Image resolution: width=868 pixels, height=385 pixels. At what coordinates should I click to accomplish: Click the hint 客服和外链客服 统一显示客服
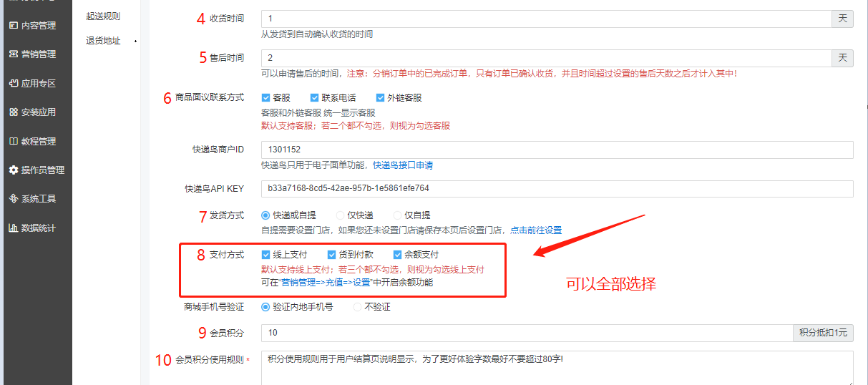tap(318, 113)
